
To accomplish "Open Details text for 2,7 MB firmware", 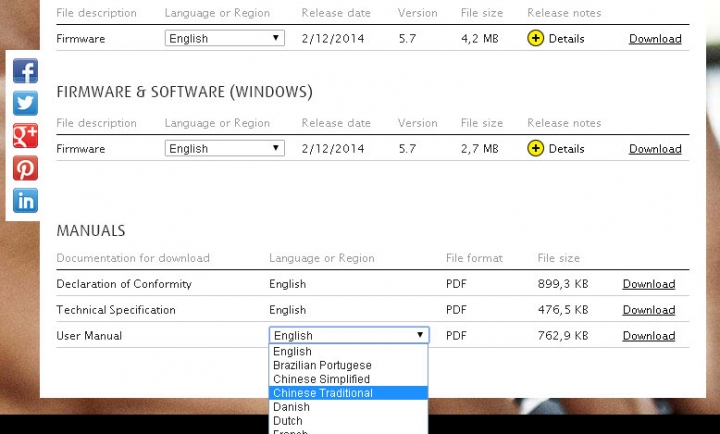I will coord(566,149).
